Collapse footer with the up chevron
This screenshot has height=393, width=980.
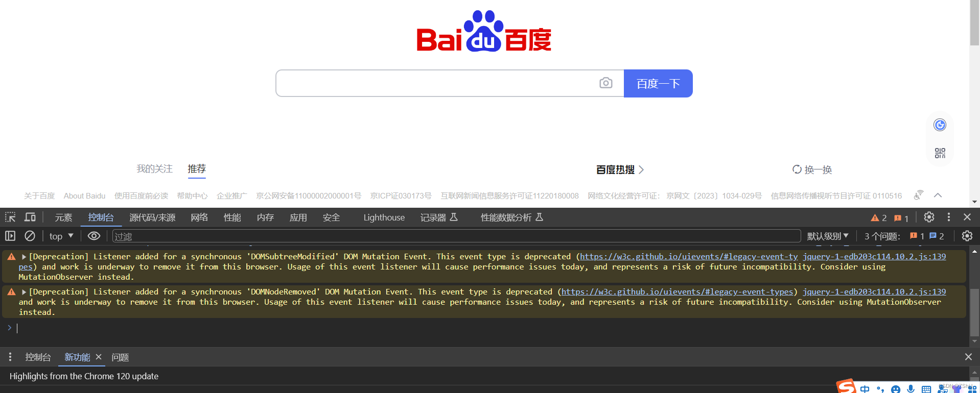point(938,195)
